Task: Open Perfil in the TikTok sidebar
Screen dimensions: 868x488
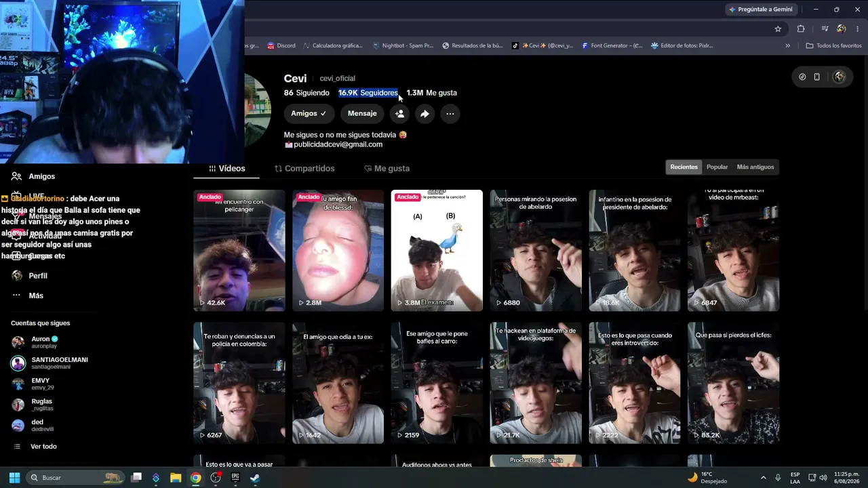Action: point(29,276)
